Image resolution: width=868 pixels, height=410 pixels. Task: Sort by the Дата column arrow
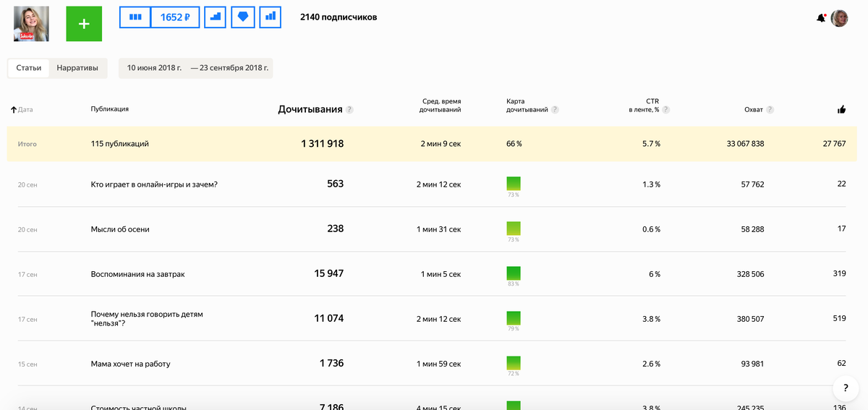14,110
